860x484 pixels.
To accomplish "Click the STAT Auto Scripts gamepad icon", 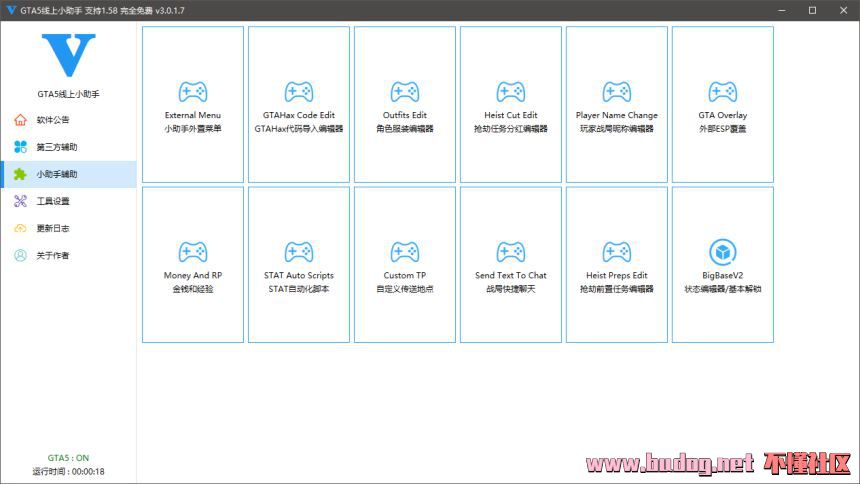I will click(299, 252).
